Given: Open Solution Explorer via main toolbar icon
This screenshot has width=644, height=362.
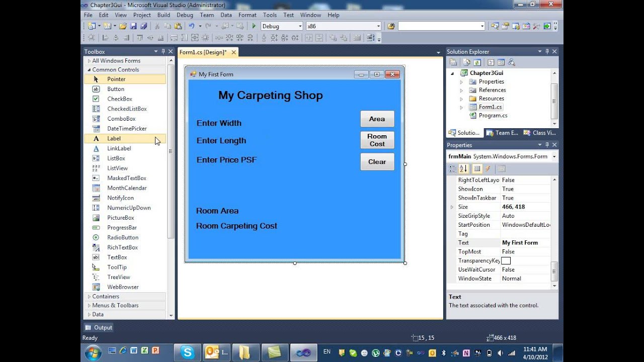Looking at the screenshot, I should tap(495, 26).
